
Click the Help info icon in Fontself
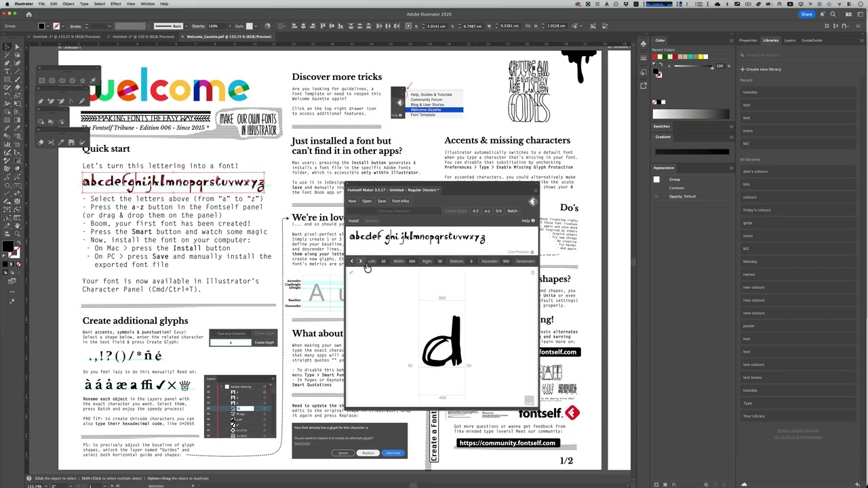(x=533, y=221)
